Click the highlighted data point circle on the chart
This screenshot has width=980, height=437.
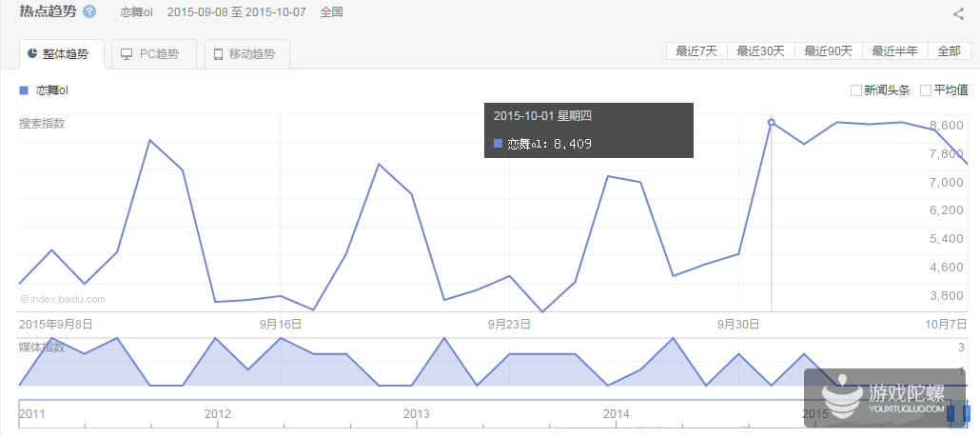(x=771, y=122)
